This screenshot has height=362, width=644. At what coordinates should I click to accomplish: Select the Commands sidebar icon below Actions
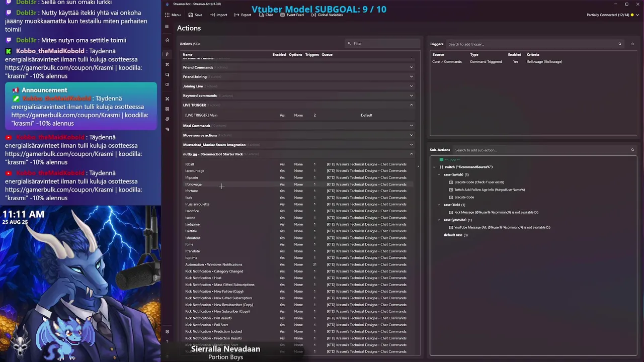167,64
